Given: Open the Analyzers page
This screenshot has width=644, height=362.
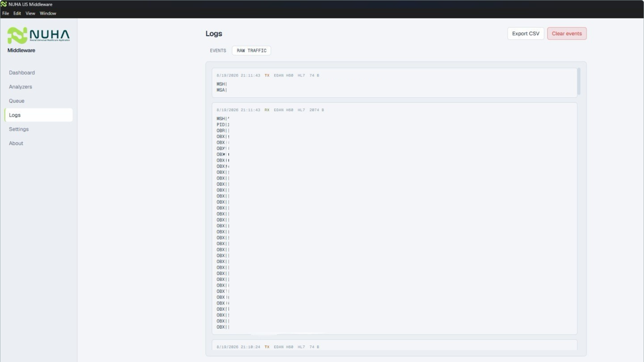Looking at the screenshot, I should pos(39,87).
